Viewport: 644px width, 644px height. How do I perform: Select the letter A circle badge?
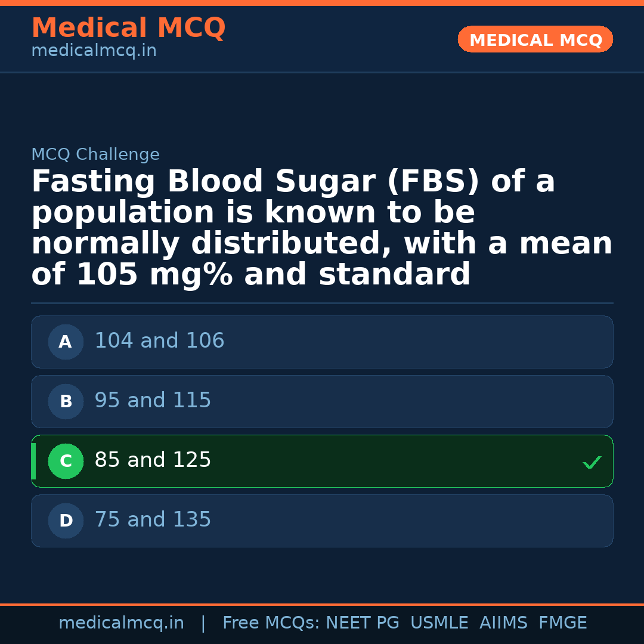pos(66,342)
